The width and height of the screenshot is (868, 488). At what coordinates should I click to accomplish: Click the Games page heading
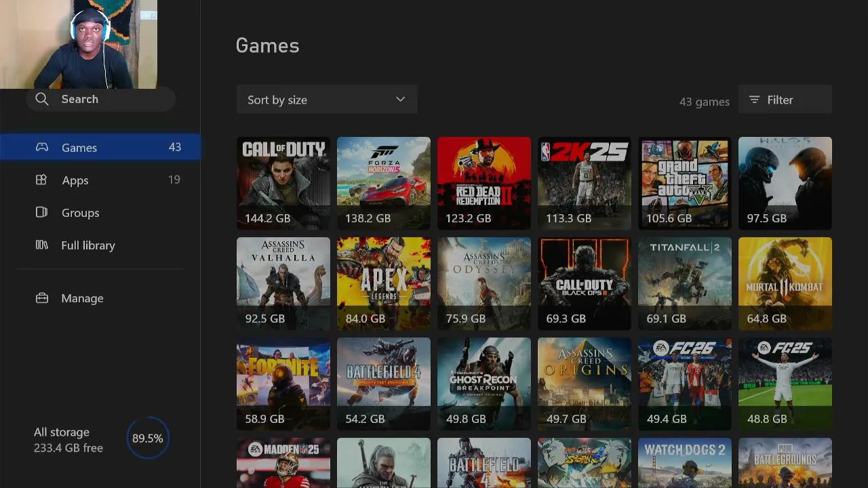pos(267,45)
